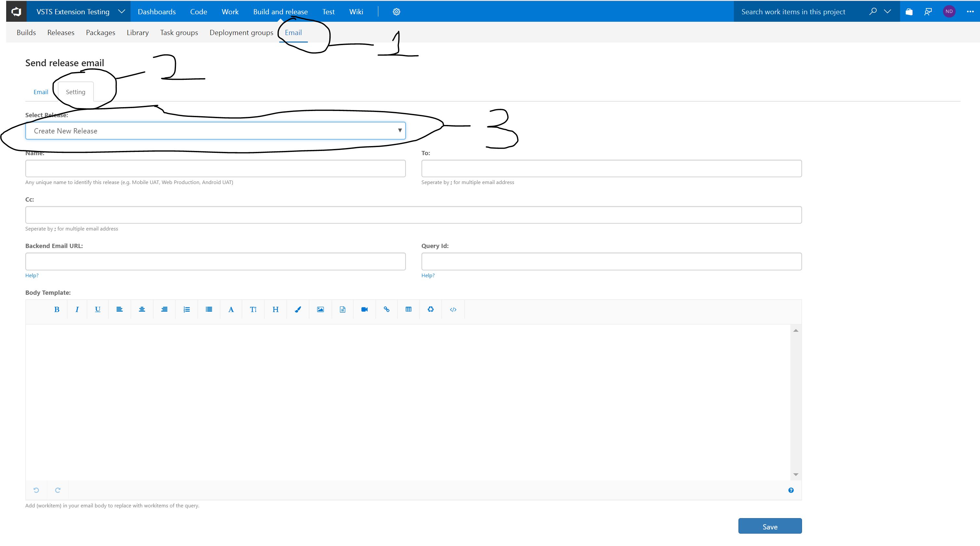Screen dimensions: 980x546
Task: Open the project settings gear icon
Action: tap(396, 12)
